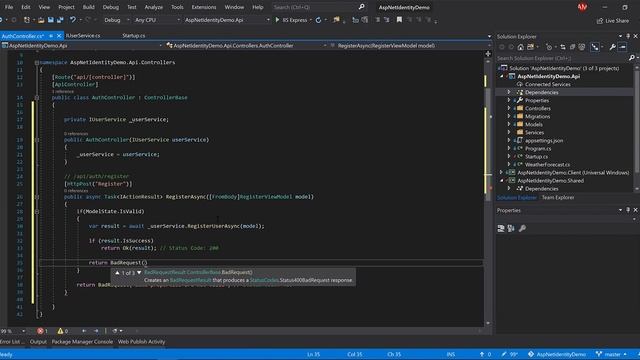This screenshot has height=360, width=640.
Task: Click the Undo arrow icon
Action: [x=73, y=20]
